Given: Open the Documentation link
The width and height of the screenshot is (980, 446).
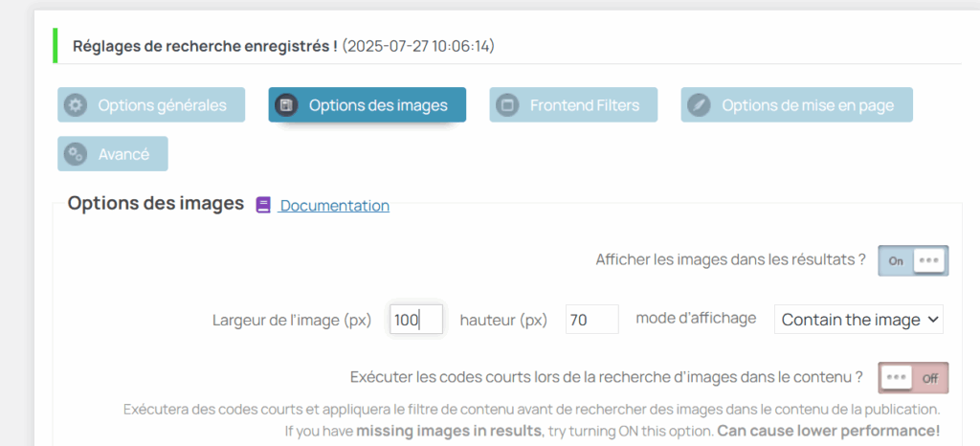Looking at the screenshot, I should click(334, 205).
